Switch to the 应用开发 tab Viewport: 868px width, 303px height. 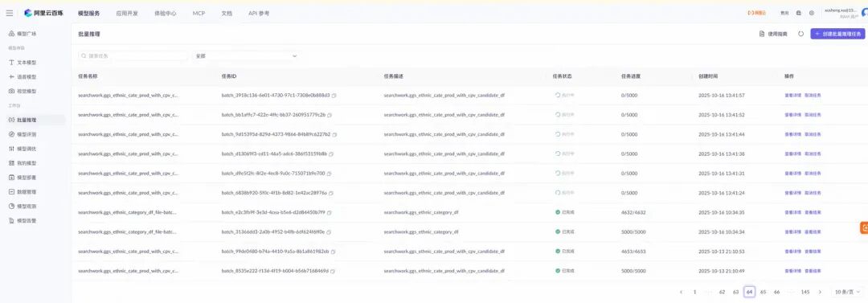(127, 13)
